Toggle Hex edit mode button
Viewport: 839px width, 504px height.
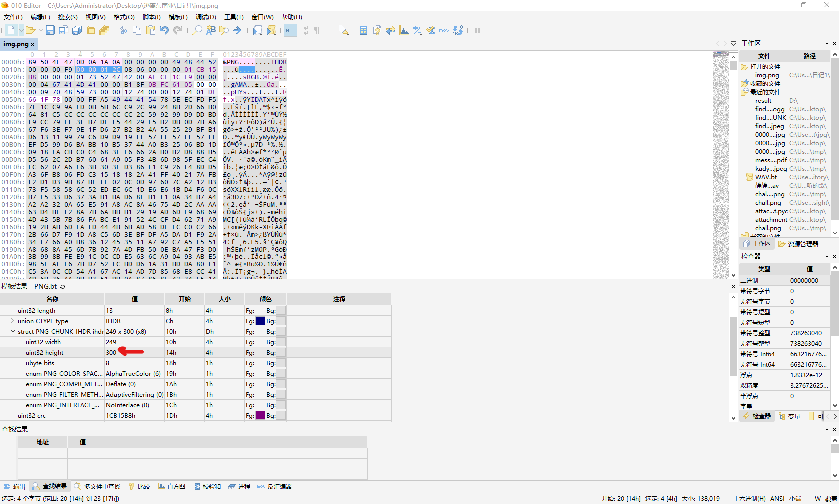click(x=291, y=30)
